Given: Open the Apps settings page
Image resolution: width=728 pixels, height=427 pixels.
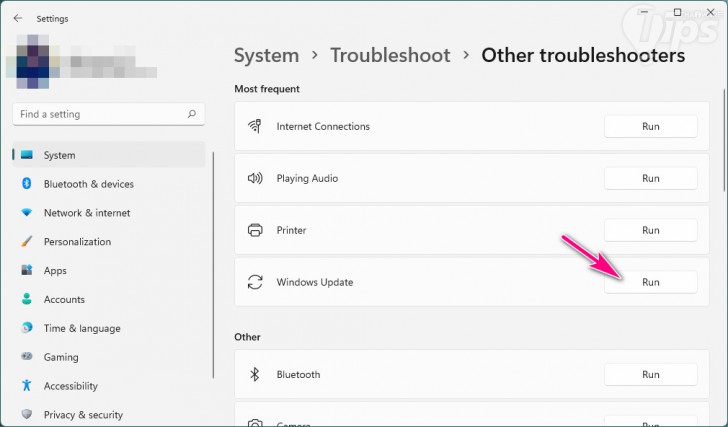Looking at the screenshot, I should tap(109, 270).
